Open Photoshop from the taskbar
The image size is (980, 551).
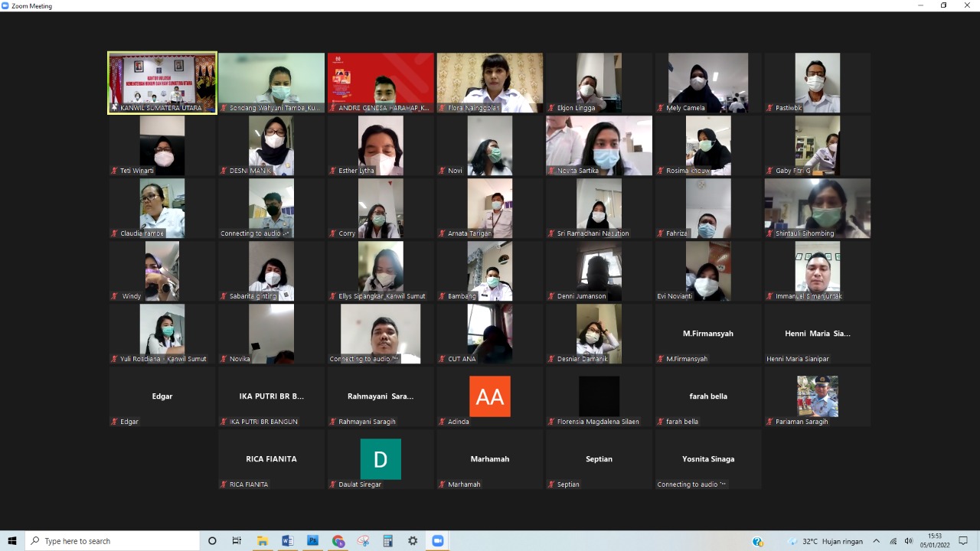click(x=312, y=541)
